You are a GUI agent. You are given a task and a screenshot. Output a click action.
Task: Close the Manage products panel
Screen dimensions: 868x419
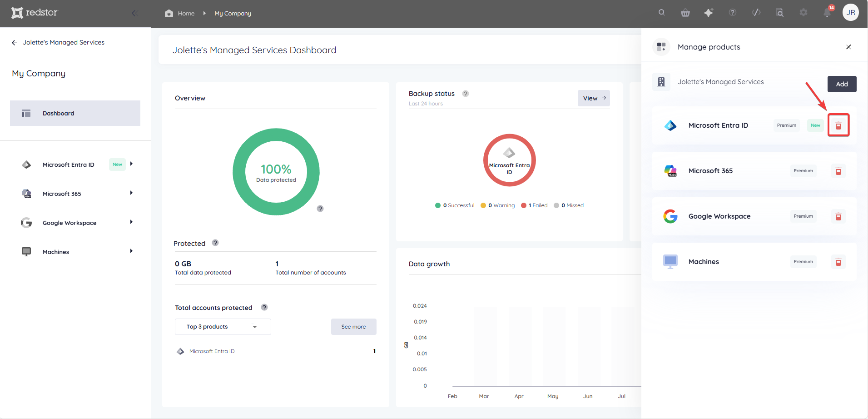coord(848,47)
